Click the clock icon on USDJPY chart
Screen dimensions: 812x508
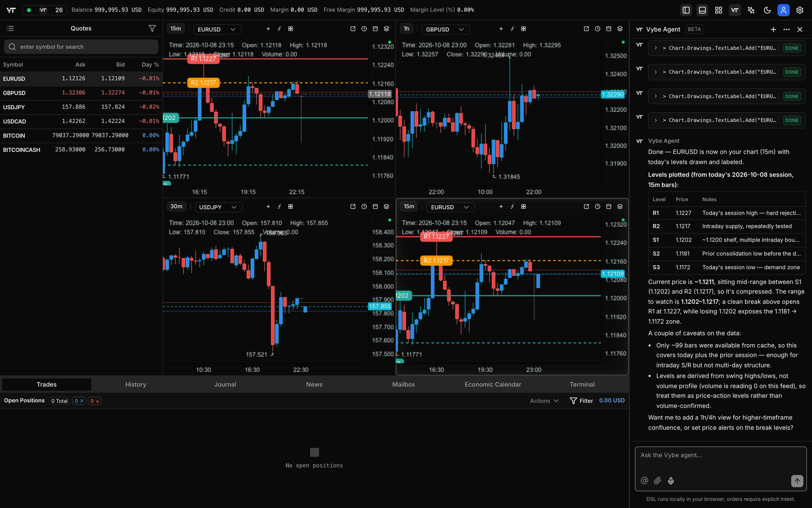pos(364,207)
